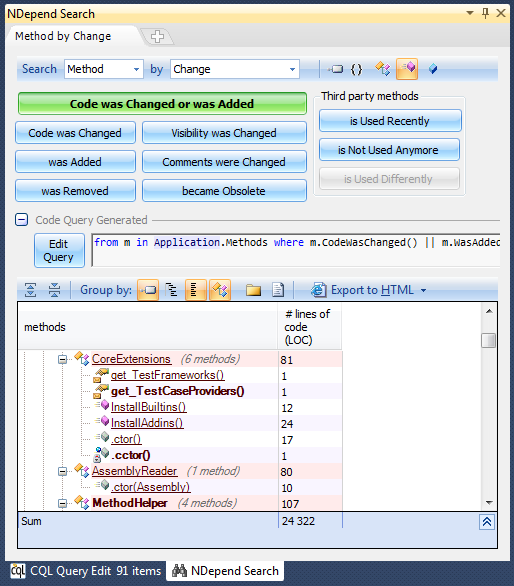Click the Edit Query button
The height and width of the screenshot is (586, 514).
pos(59,250)
